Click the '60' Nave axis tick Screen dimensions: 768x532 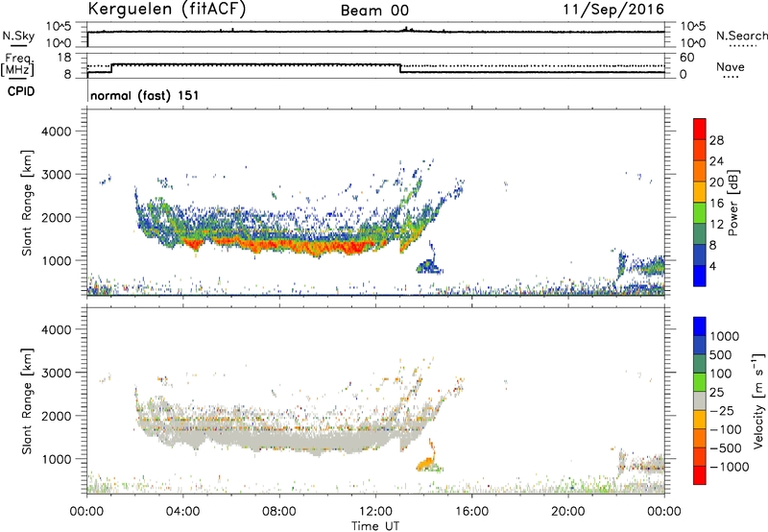click(x=686, y=58)
